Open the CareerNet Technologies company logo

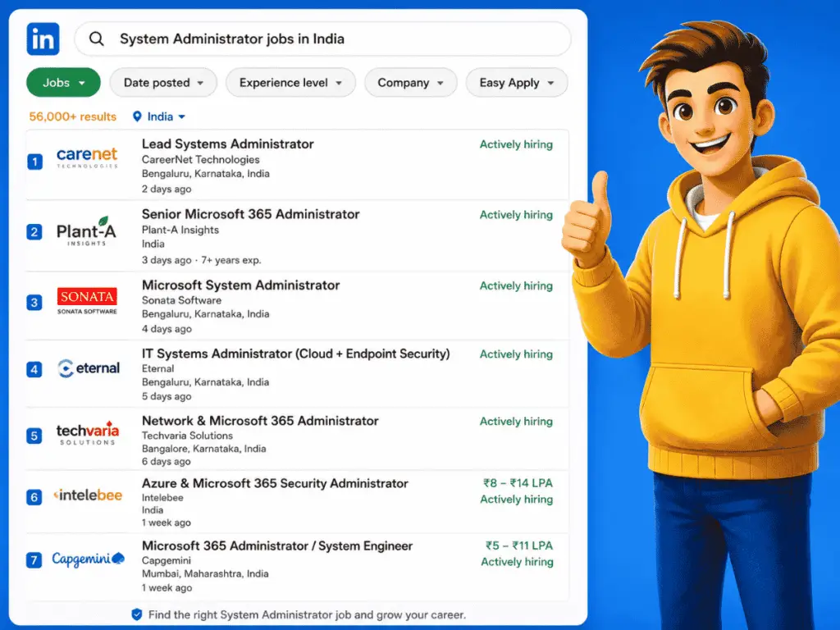pyautogui.click(x=87, y=157)
